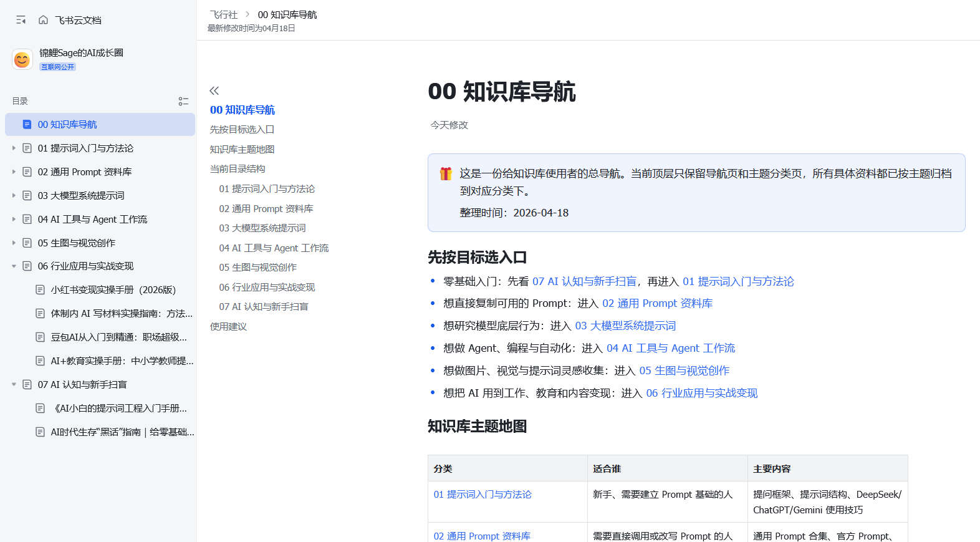Screen dimensions: 980x542
Task: Jump to outline heading 00 知识库导航
Action: (243, 110)
